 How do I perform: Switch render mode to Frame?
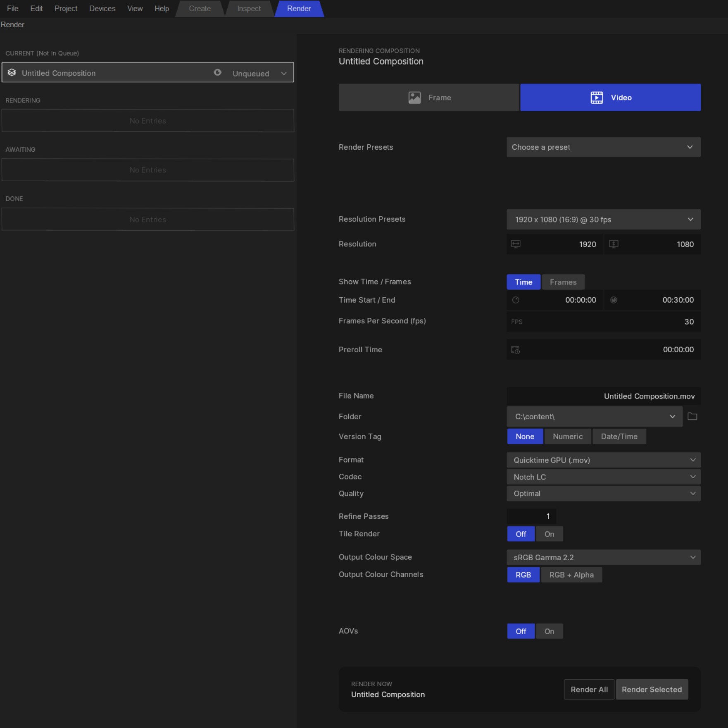click(x=428, y=98)
